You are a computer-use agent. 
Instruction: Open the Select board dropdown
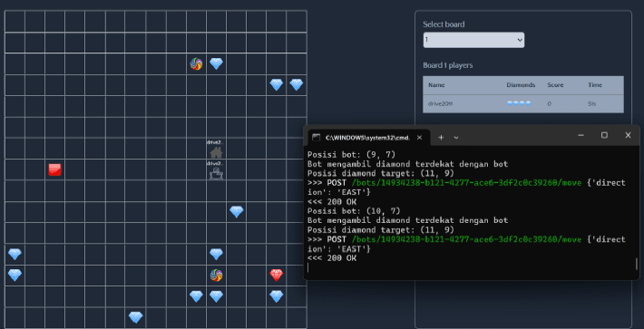(x=473, y=40)
